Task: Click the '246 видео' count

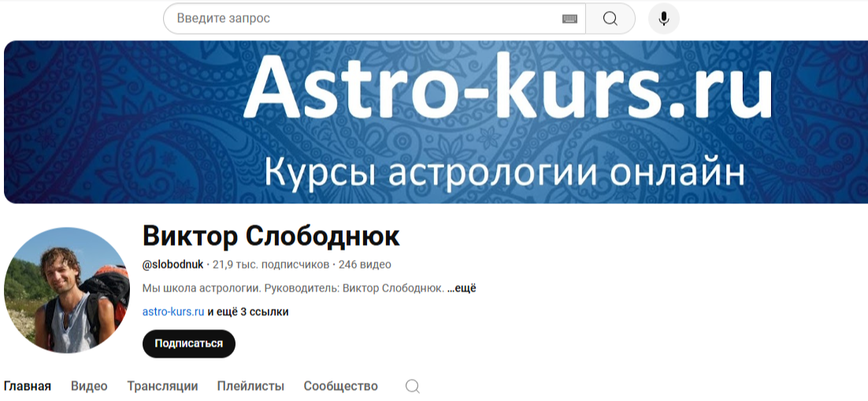Action: (365, 265)
